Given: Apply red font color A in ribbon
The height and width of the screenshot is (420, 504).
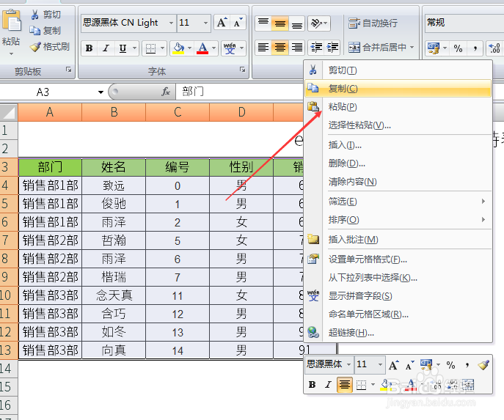Looking at the screenshot, I should click(x=202, y=48).
